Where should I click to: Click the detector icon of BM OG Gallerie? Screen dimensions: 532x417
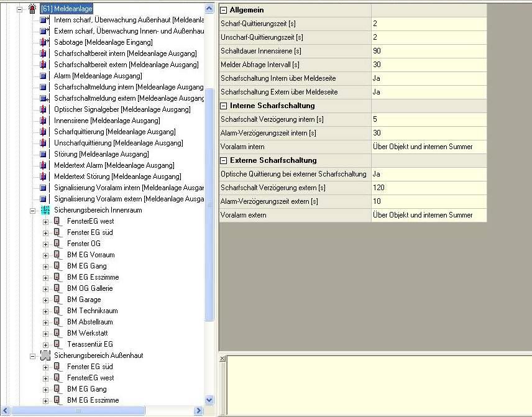[58, 288]
